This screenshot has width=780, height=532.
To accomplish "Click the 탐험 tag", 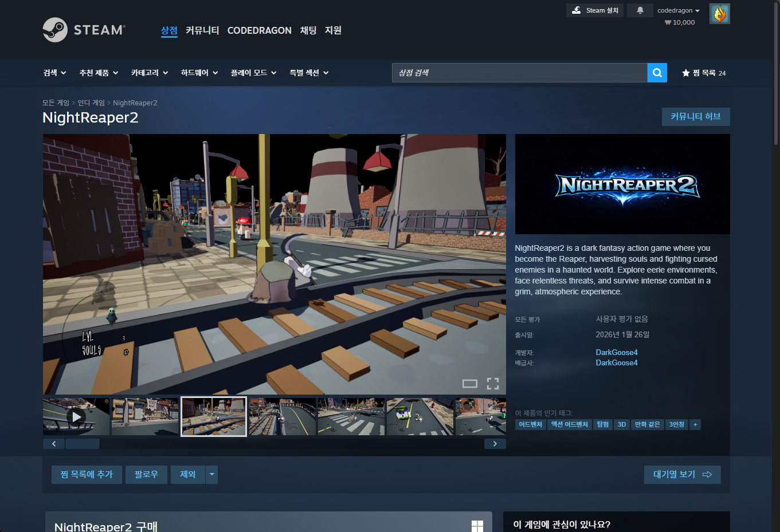I will 603,424.
